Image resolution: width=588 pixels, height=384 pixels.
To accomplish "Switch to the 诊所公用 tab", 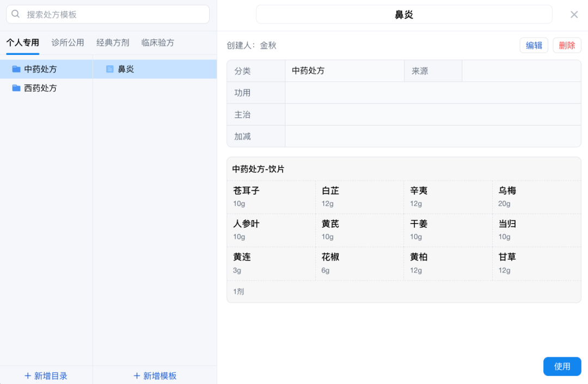I will click(x=68, y=42).
